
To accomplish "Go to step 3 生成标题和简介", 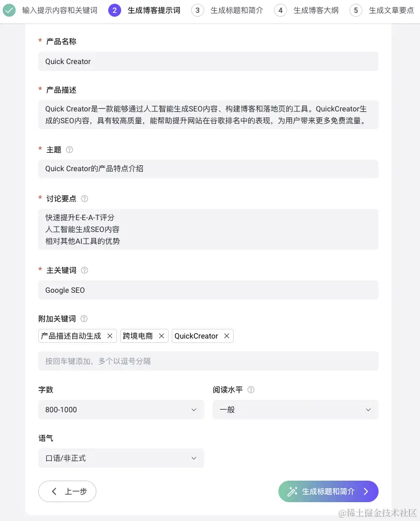I will 227,10.
